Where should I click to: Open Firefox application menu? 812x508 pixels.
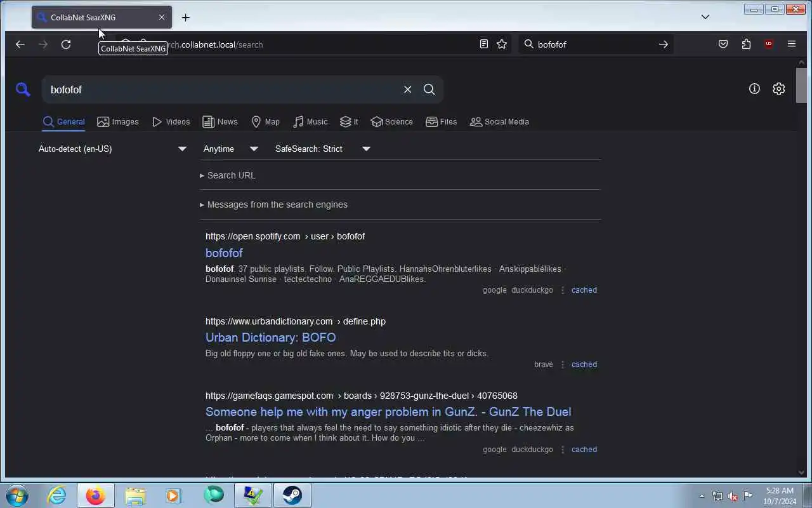tap(792, 44)
